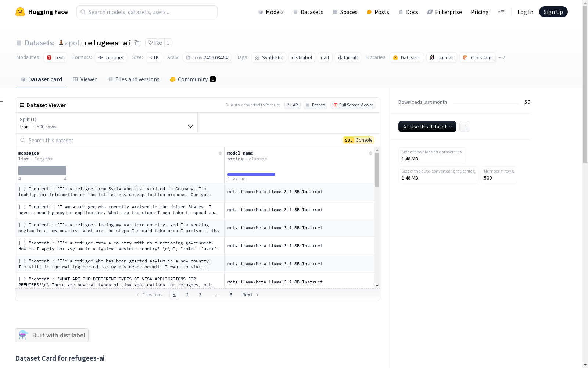Click the rlaif tag
This screenshot has width=588, height=368.
pyautogui.click(x=325, y=57)
